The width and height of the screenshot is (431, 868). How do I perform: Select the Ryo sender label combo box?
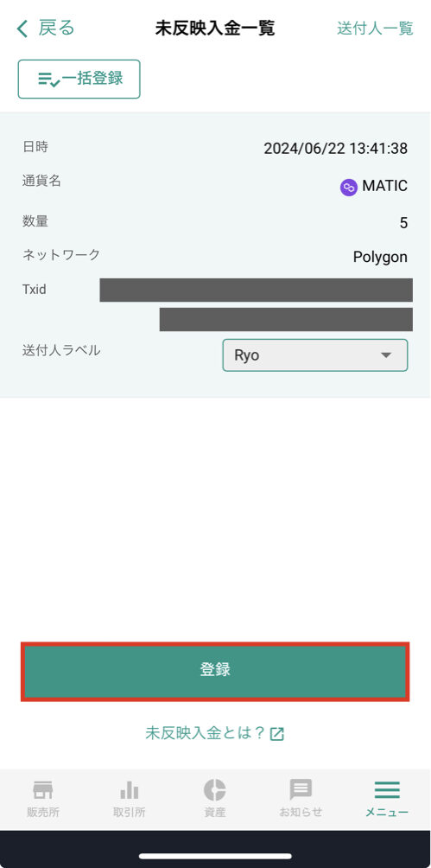(x=314, y=354)
